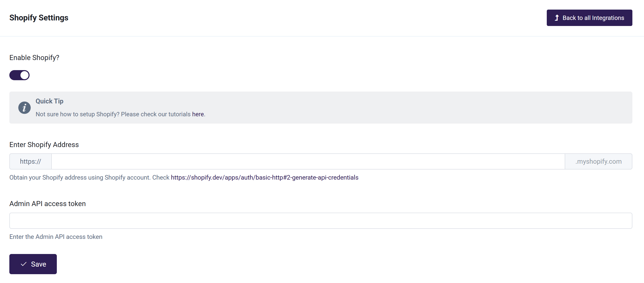Open the tutorials 'here' link
Screen dimensions: 644x283
point(198,114)
